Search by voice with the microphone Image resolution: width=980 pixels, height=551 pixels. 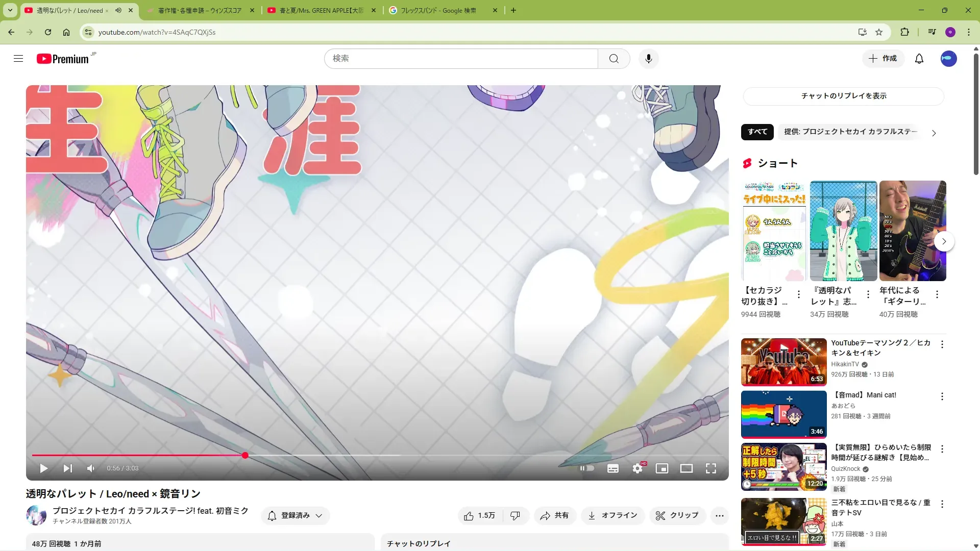648,59
